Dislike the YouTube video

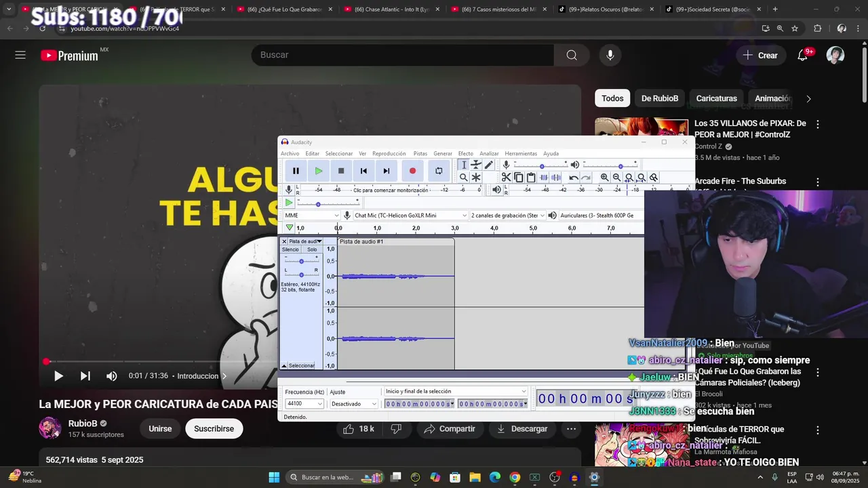click(397, 428)
